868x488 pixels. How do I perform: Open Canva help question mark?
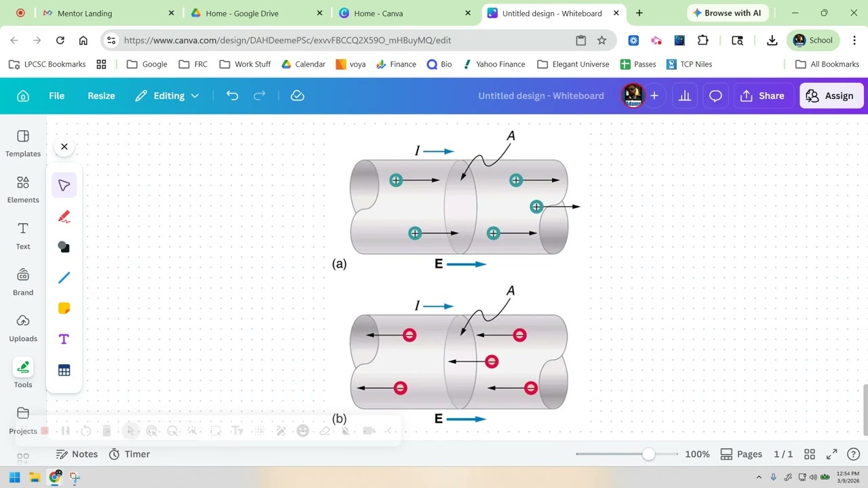click(x=854, y=454)
